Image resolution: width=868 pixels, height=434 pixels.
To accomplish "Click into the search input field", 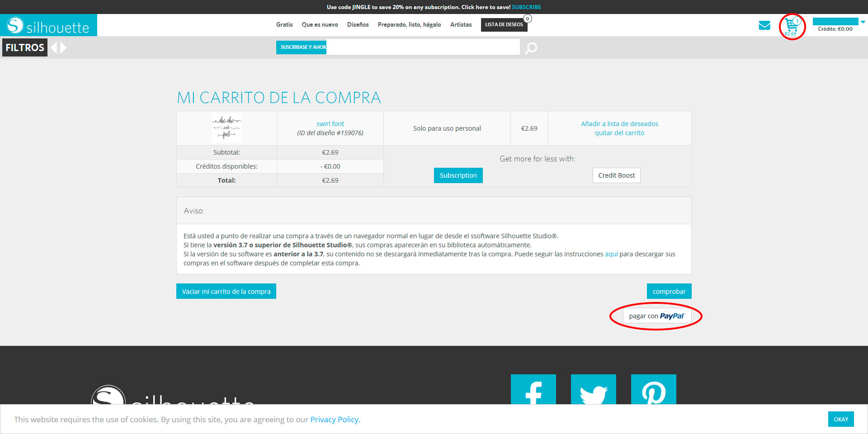I will pos(423,47).
